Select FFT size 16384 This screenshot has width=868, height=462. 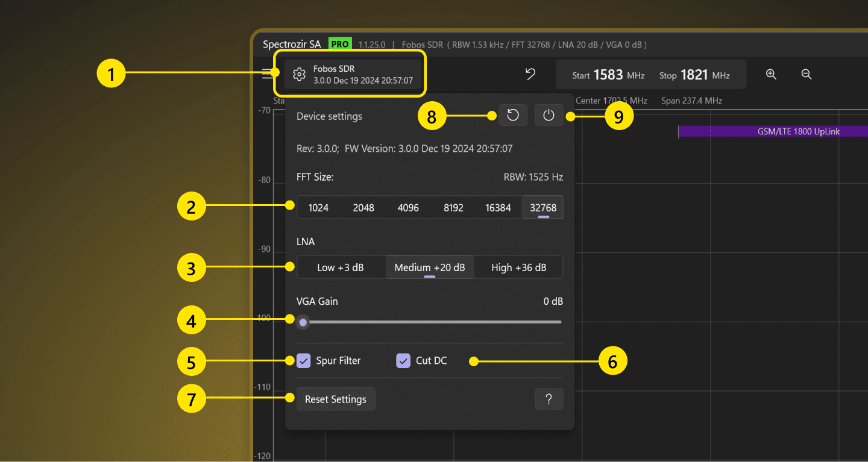(498, 208)
